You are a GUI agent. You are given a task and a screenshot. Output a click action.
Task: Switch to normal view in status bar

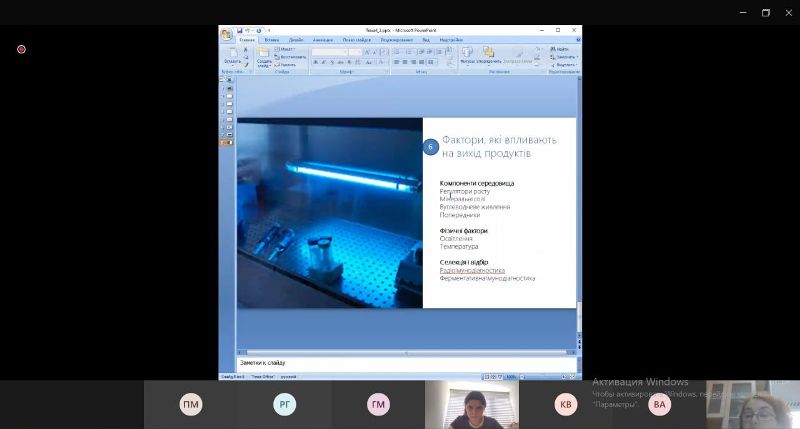pos(487,377)
